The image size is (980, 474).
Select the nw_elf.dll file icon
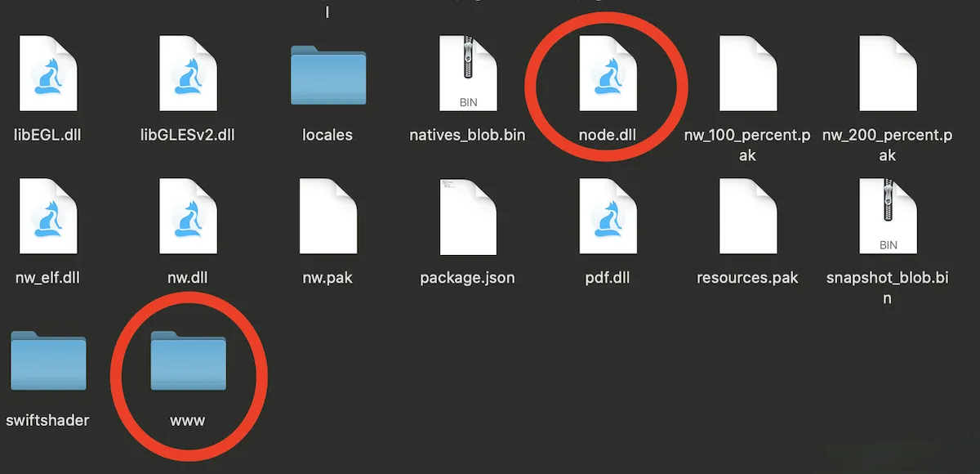pyautogui.click(x=48, y=217)
